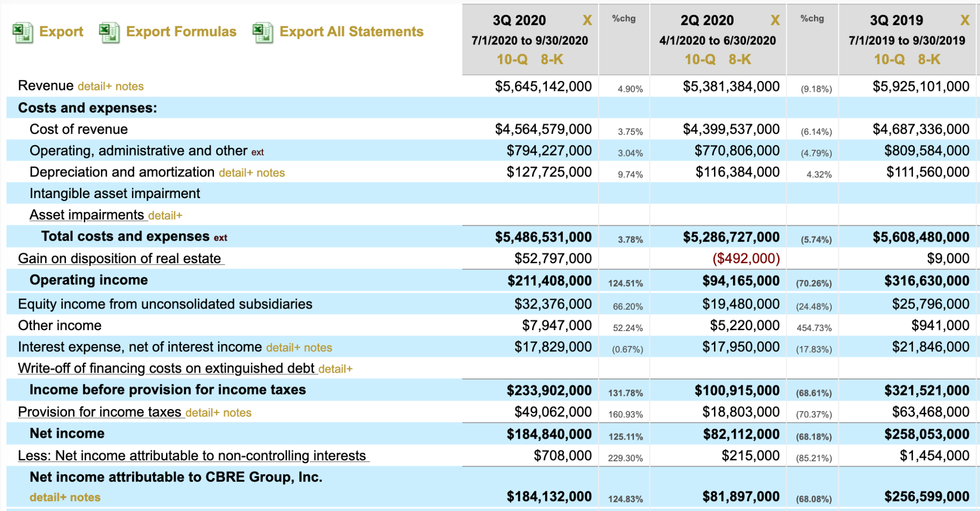The width and height of the screenshot is (980, 511).
Task: Expand Revenue detail+ breakdown
Action: pyautogui.click(x=94, y=87)
